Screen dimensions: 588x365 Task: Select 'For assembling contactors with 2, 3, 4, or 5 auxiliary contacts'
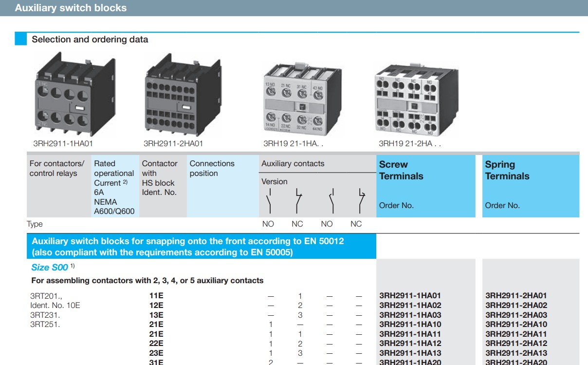pos(147,281)
